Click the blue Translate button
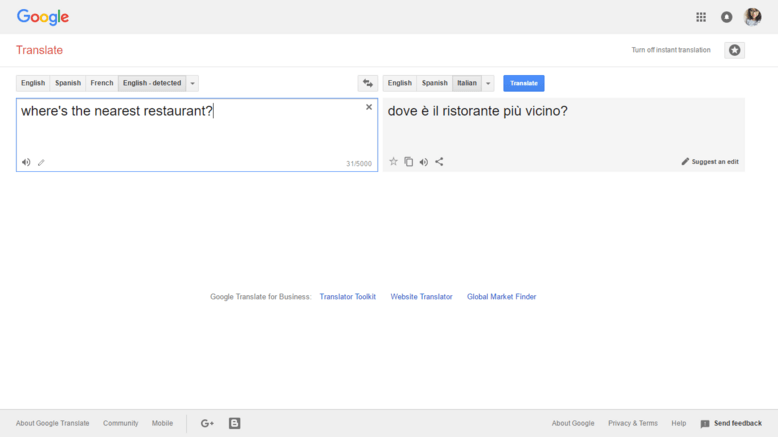 pos(523,83)
